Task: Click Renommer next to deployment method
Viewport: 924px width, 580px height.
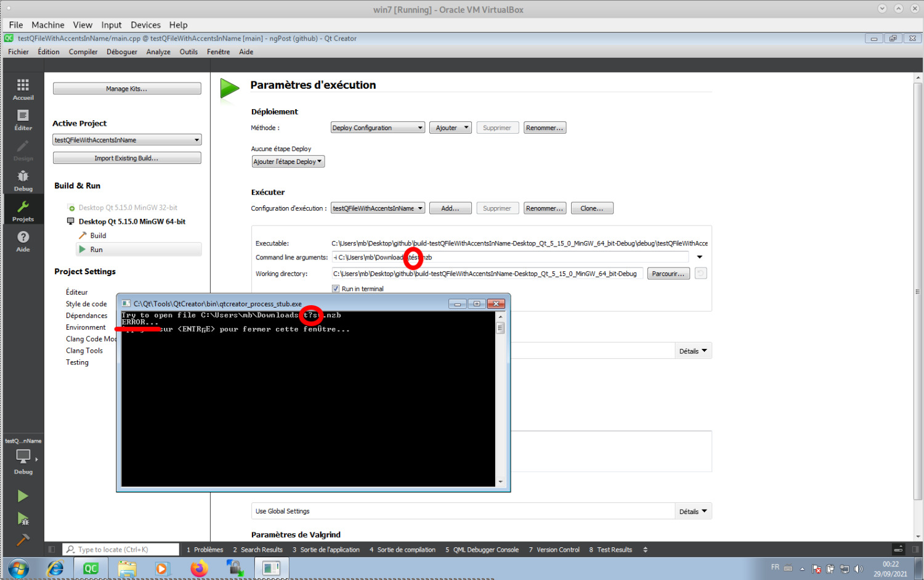Action: pyautogui.click(x=545, y=128)
